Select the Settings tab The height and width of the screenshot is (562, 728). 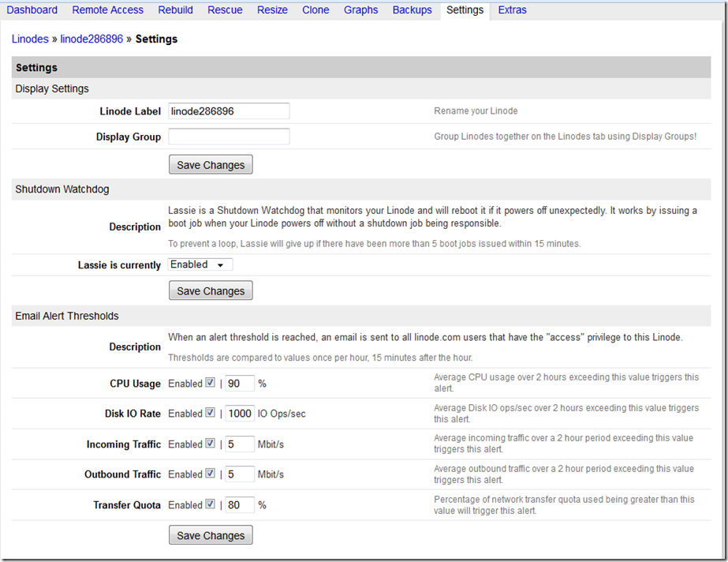[465, 9]
